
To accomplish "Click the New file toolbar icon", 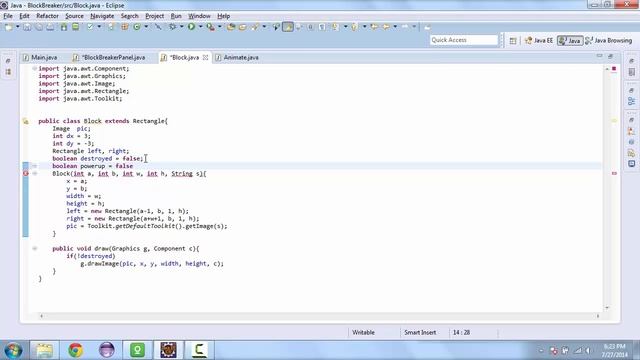I will point(9,27).
